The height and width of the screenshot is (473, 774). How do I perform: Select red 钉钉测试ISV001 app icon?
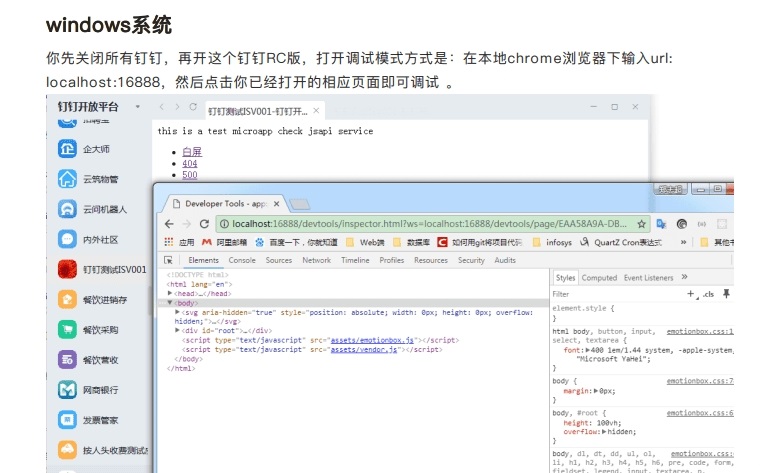(x=68, y=269)
